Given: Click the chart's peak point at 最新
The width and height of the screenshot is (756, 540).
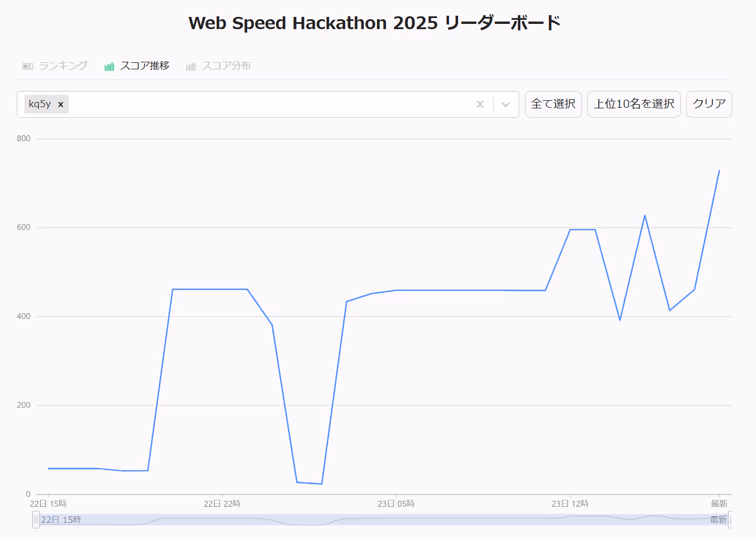Looking at the screenshot, I should point(719,171).
